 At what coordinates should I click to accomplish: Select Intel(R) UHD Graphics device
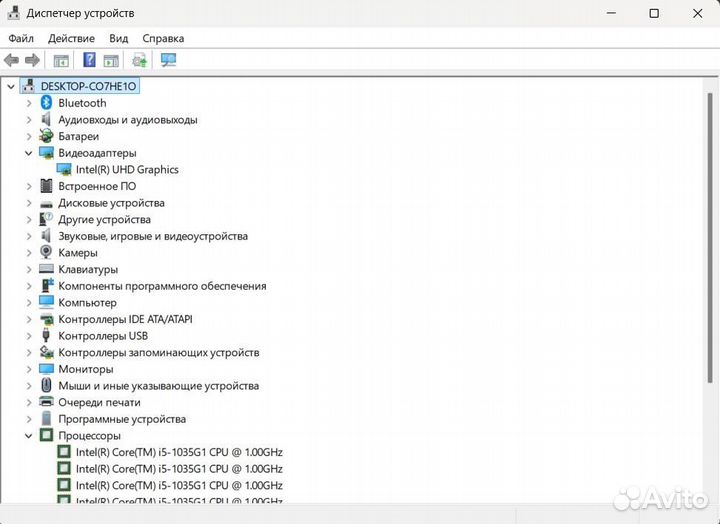(x=127, y=170)
